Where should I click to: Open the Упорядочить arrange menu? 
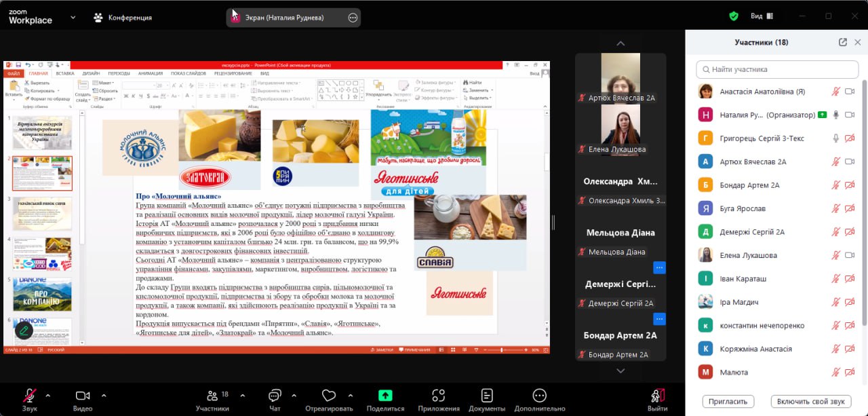[378, 90]
